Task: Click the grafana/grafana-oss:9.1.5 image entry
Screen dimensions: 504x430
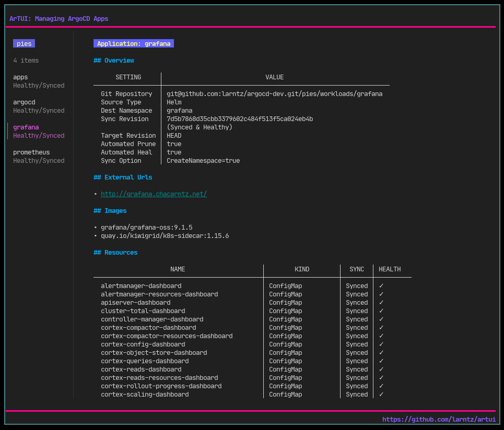Action: coord(147,228)
